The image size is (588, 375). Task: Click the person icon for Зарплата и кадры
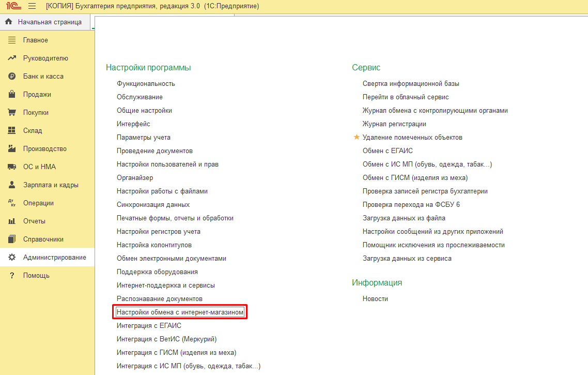click(12, 185)
